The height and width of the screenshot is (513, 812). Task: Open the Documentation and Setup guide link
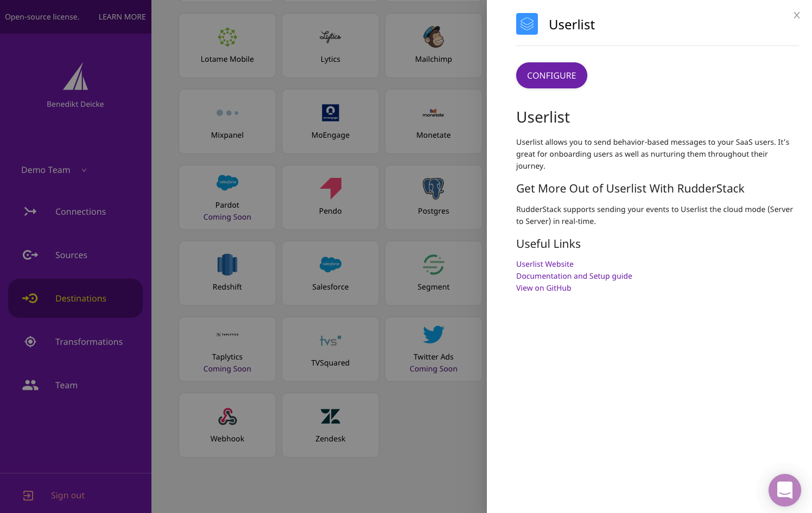[x=574, y=276]
